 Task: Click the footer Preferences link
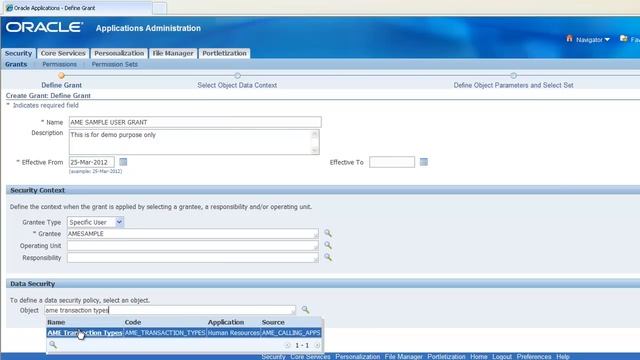pos(533,356)
